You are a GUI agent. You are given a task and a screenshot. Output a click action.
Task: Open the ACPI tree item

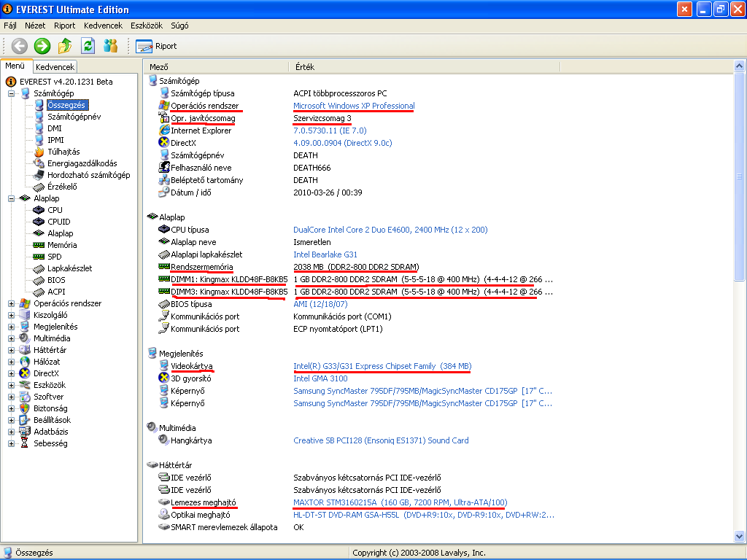[56, 292]
